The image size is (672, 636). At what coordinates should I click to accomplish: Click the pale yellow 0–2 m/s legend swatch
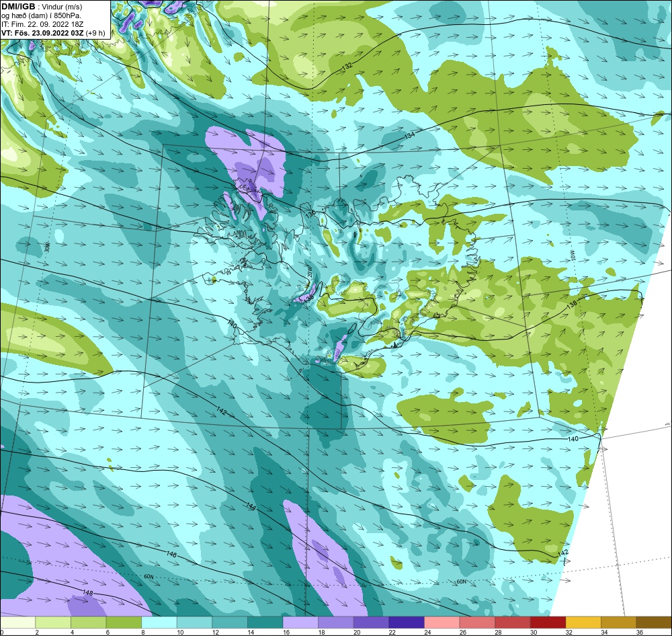click(x=18, y=623)
